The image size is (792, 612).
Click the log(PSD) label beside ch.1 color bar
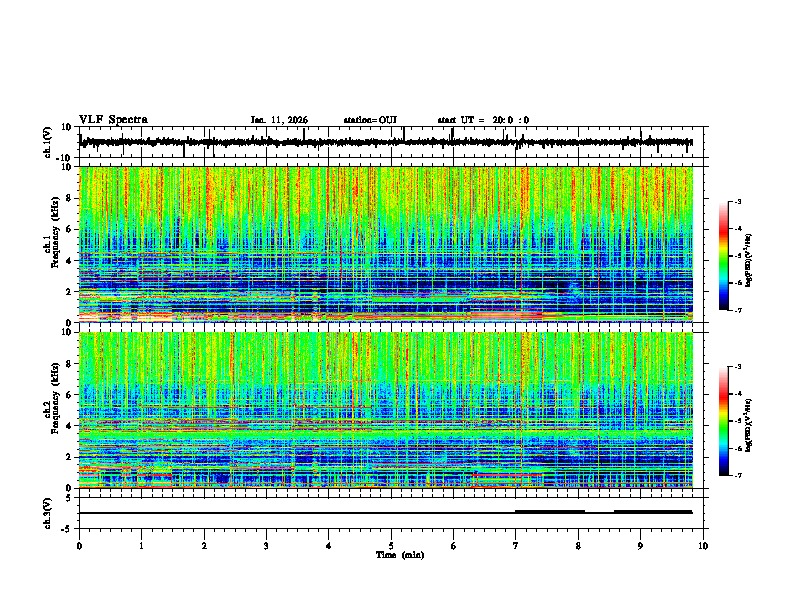coord(748,260)
